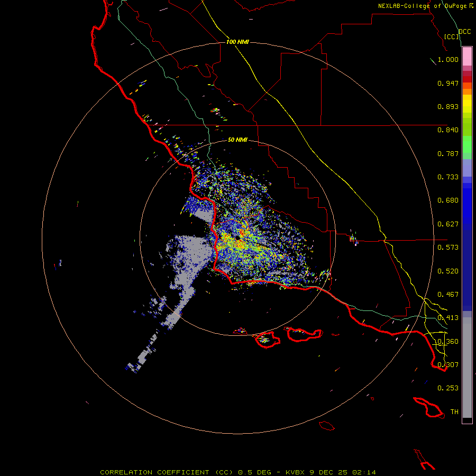Click the Correlation Coefficient caption at the bottom
476x476 pixels.
[237, 472]
